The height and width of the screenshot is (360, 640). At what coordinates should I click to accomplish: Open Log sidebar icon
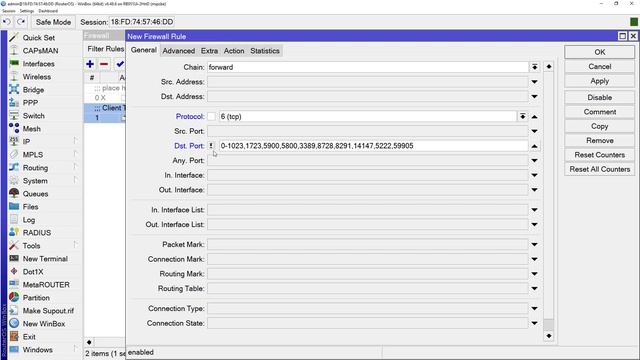tap(14, 220)
